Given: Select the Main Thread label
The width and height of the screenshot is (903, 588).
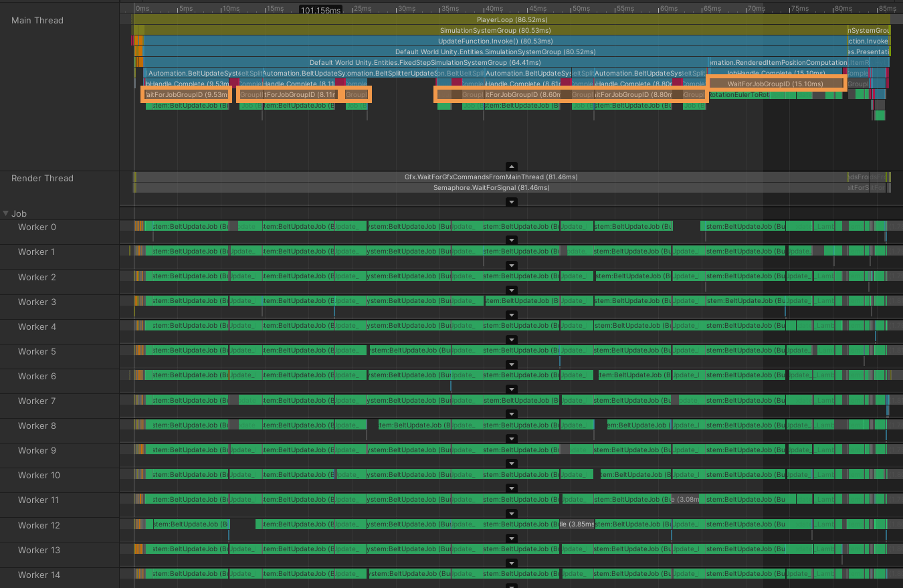Looking at the screenshot, I should point(36,20).
